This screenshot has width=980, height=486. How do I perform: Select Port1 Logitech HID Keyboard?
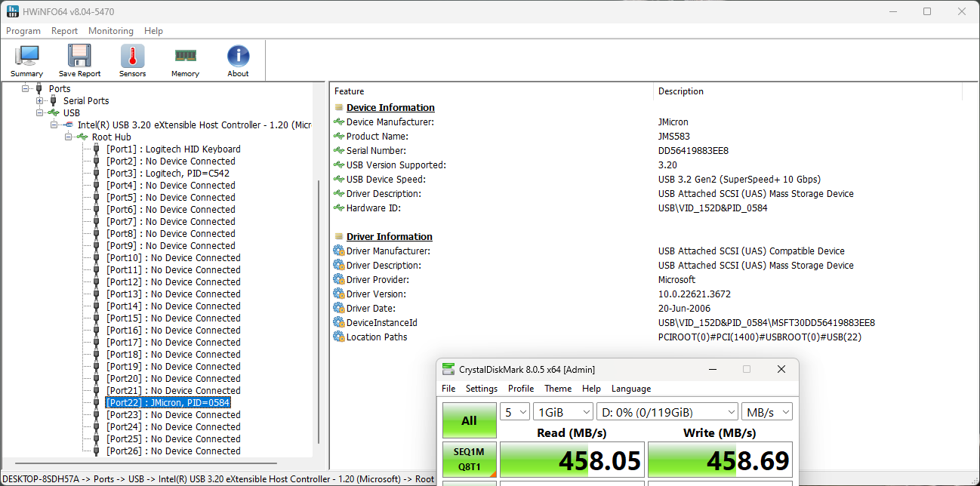point(173,149)
